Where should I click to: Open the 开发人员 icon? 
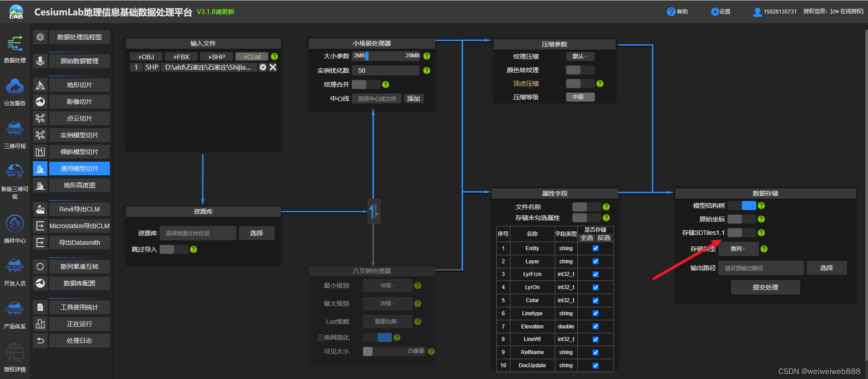(x=15, y=267)
